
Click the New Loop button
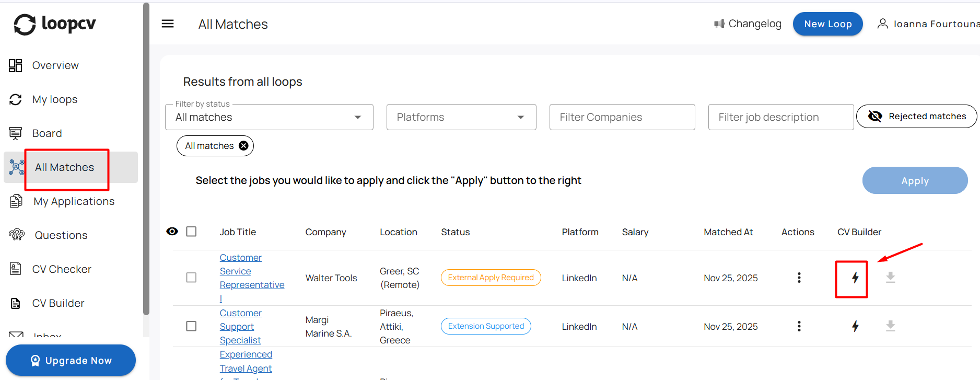coord(827,24)
